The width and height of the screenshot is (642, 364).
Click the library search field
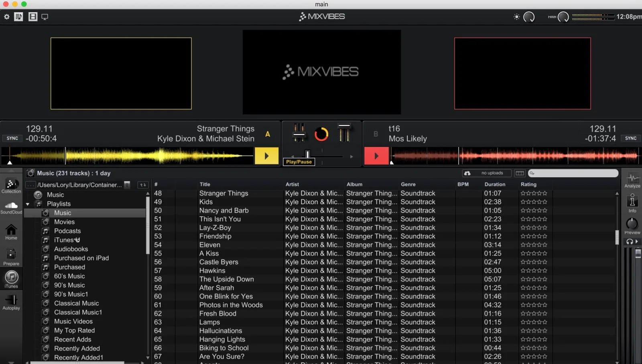[573, 173]
